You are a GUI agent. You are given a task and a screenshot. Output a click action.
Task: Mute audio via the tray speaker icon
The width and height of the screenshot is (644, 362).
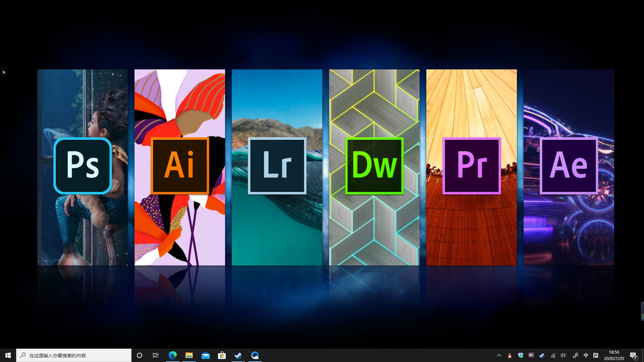pos(563,355)
